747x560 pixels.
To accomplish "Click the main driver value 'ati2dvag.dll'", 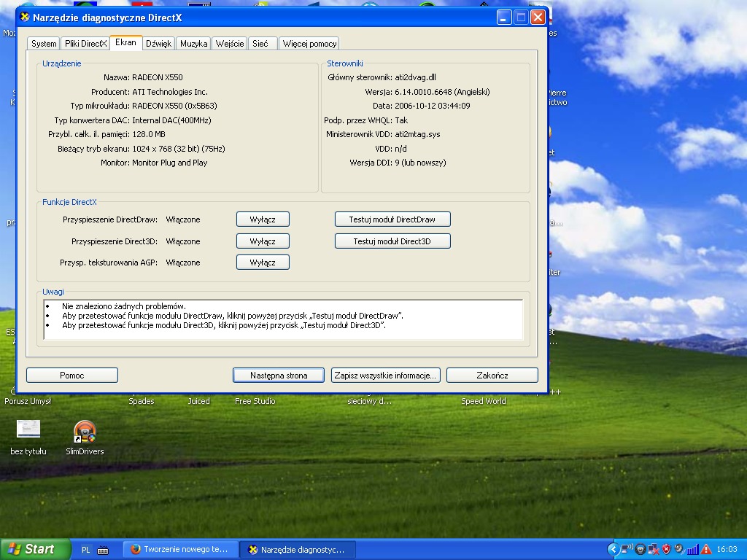I will (x=415, y=77).
